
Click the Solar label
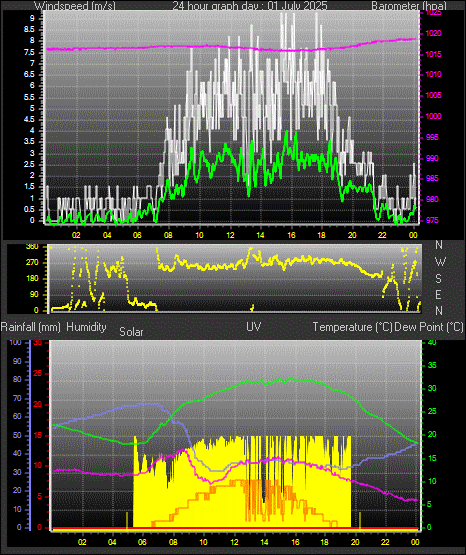(x=131, y=332)
